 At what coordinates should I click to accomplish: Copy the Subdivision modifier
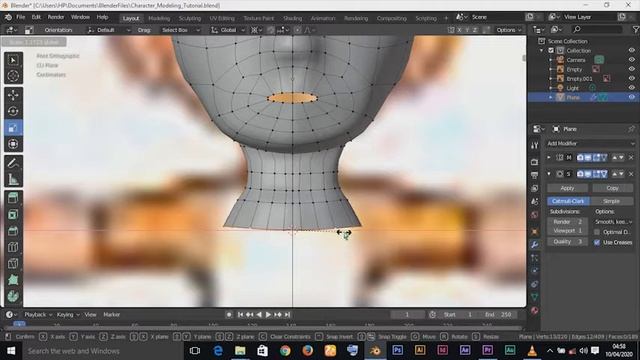(612, 188)
